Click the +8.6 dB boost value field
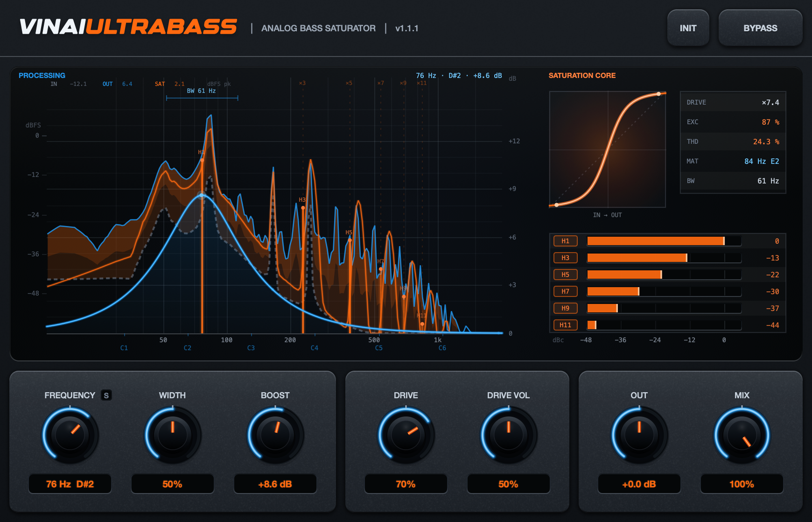This screenshot has height=522, width=812. [x=275, y=484]
